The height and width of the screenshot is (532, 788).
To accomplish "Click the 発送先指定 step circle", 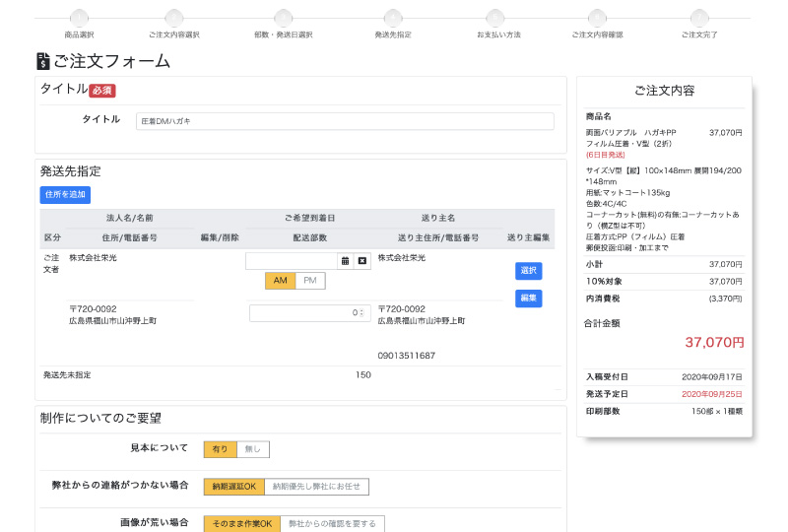I will [x=392, y=18].
